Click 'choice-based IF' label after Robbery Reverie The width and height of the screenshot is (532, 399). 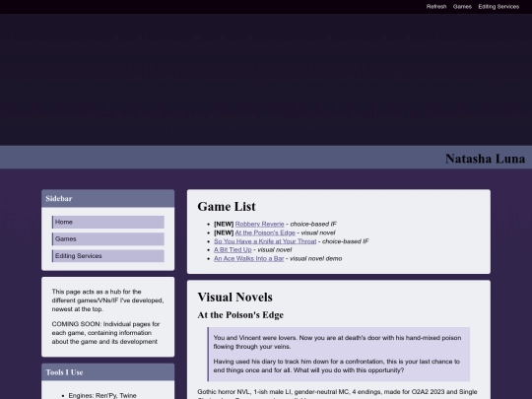(x=313, y=224)
